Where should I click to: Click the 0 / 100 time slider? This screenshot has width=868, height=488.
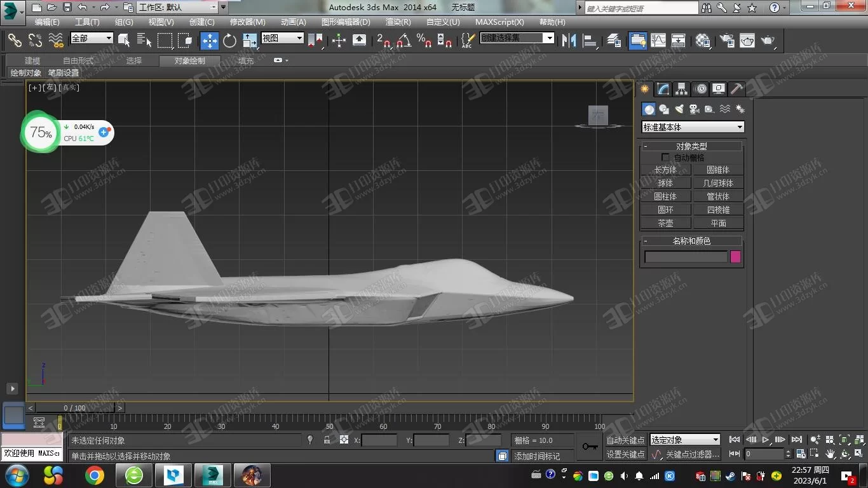click(75, 408)
